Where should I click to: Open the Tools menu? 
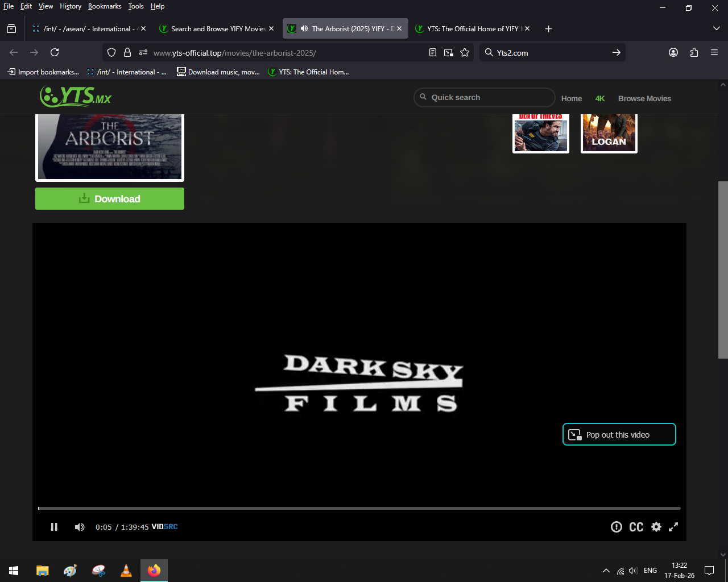[x=136, y=6]
